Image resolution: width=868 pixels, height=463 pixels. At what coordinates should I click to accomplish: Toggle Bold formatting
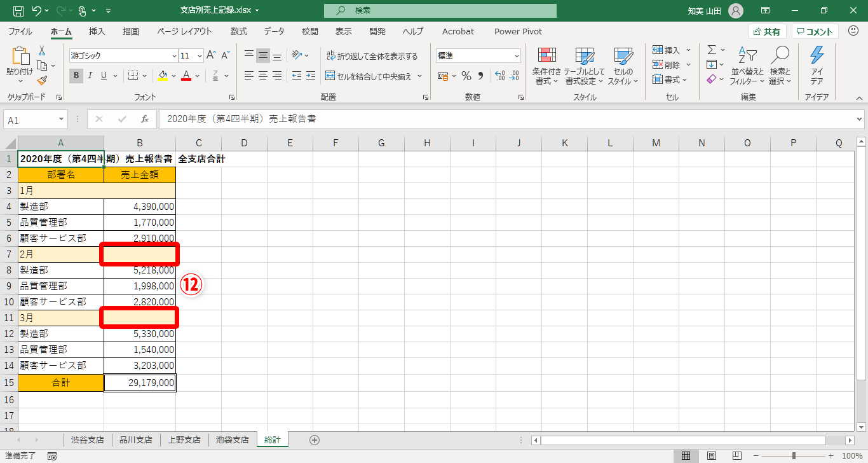pos(76,76)
